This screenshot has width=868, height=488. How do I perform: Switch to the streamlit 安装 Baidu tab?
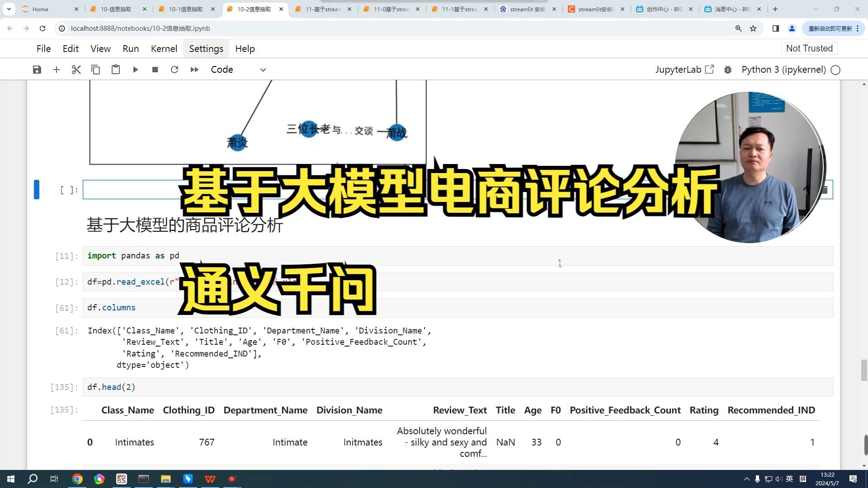coord(528,9)
